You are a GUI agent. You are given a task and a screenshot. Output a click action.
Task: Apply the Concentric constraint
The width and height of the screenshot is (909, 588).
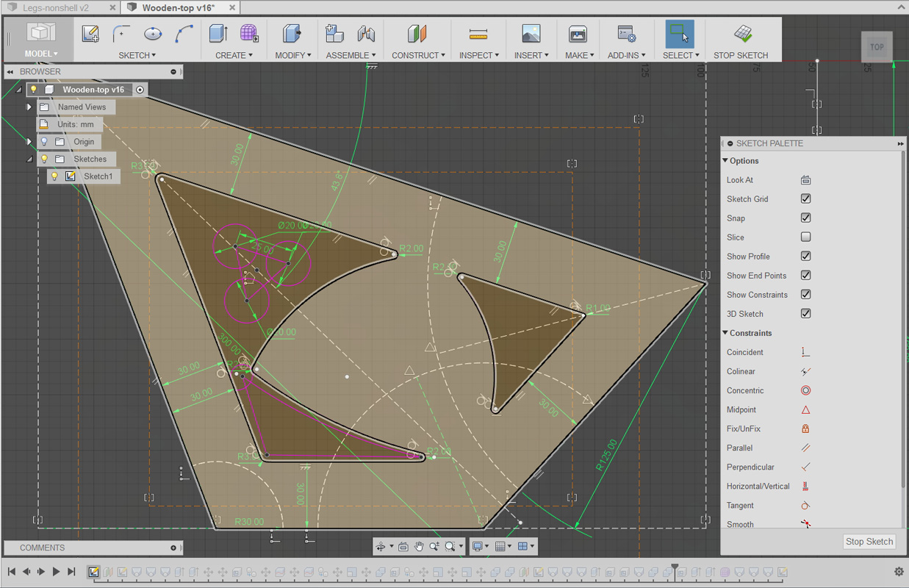pos(805,390)
